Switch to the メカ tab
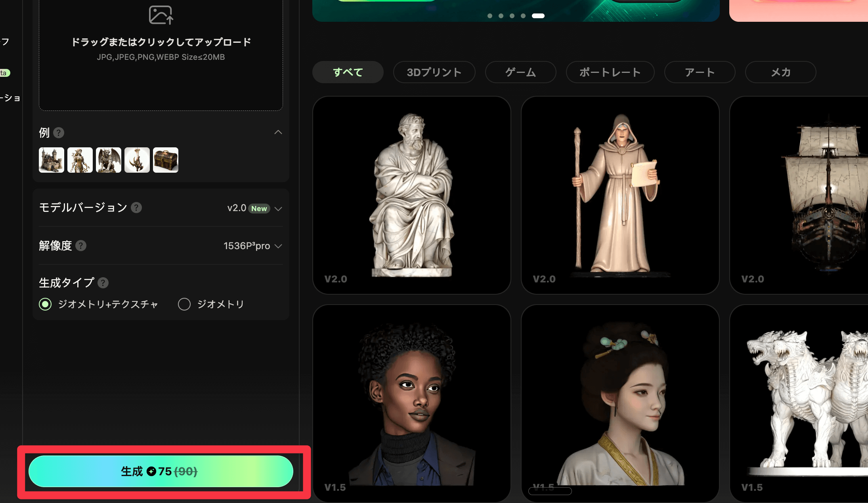This screenshot has width=868, height=503. (780, 72)
